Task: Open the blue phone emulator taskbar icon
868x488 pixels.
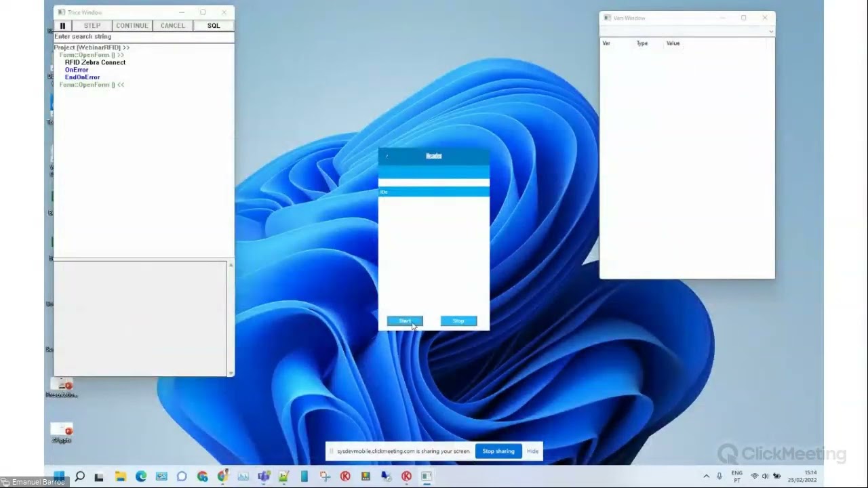Action: pyautogui.click(x=304, y=476)
